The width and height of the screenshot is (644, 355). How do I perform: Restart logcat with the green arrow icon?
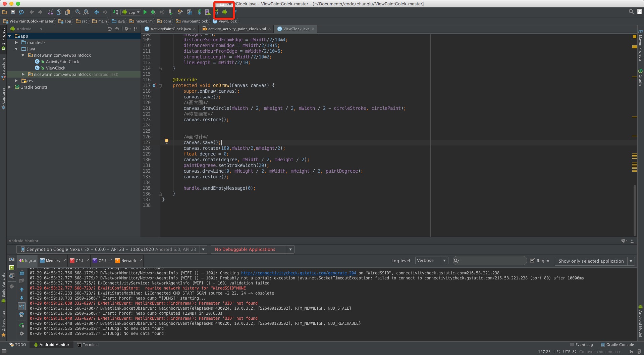(x=22, y=325)
